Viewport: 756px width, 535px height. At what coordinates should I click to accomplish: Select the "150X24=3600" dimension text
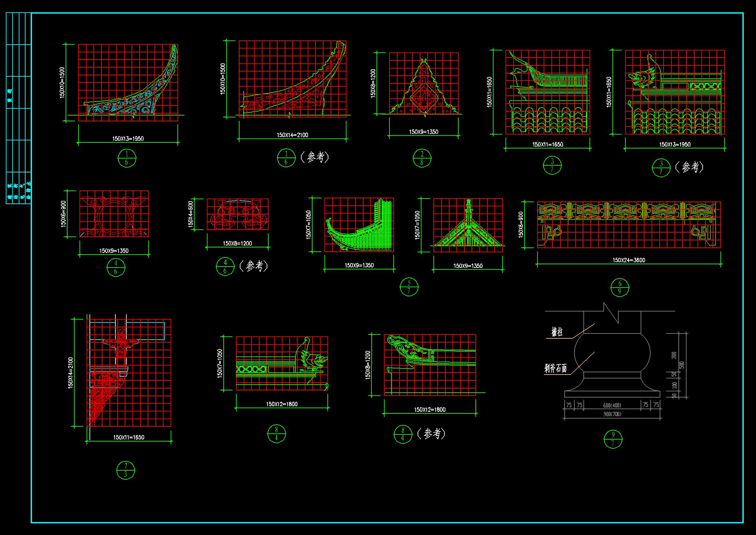point(629,260)
